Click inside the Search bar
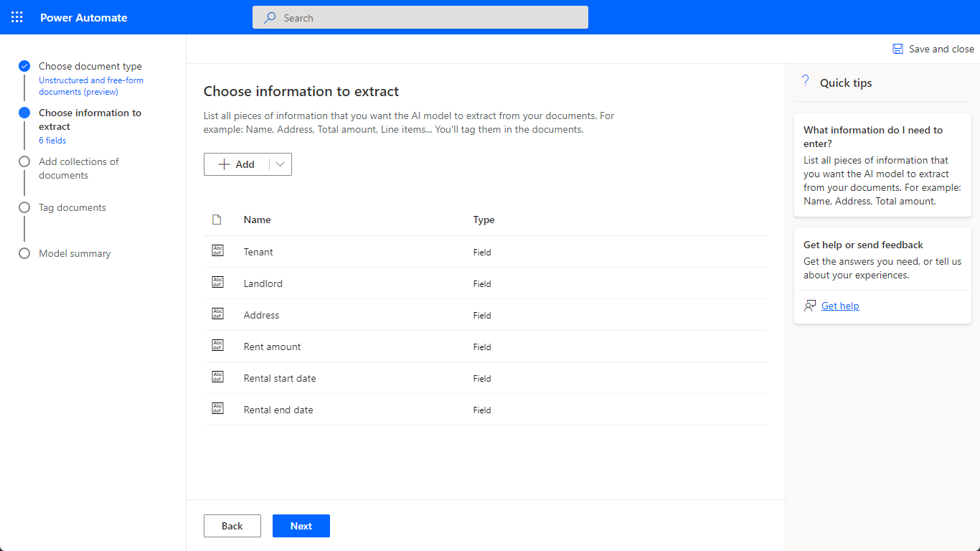 click(x=420, y=17)
